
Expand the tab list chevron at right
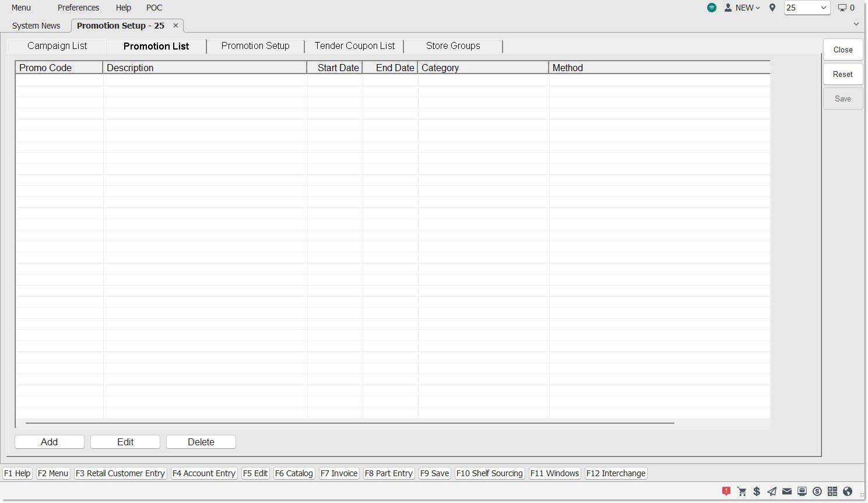coord(856,24)
